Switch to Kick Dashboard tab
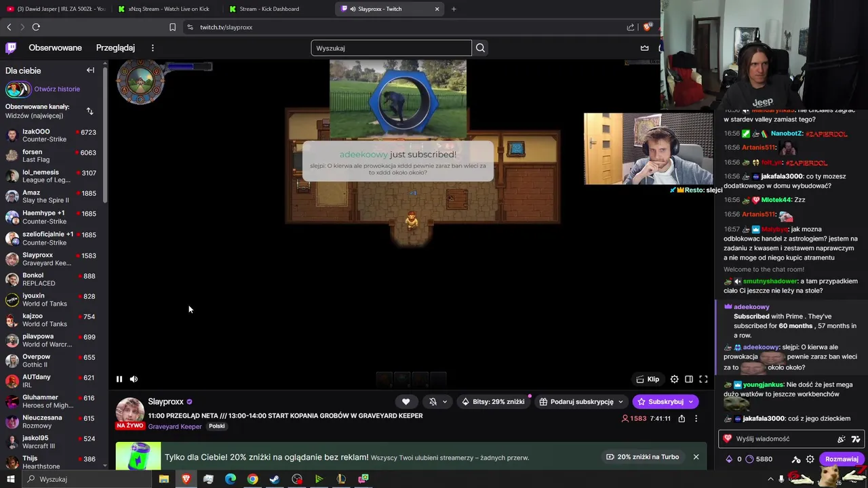This screenshot has width=868, height=488. tap(278, 9)
